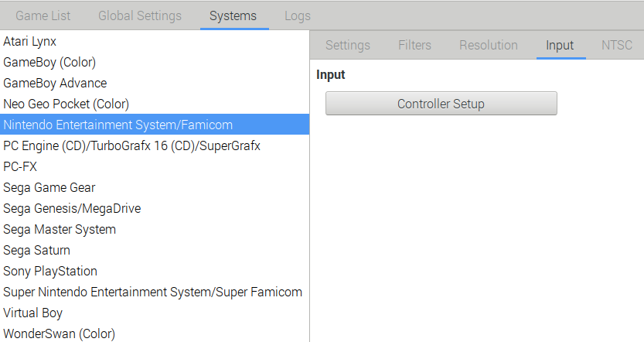This screenshot has height=342, width=644.
Task: Select Atari Lynx in the systems list
Action: pos(155,42)
